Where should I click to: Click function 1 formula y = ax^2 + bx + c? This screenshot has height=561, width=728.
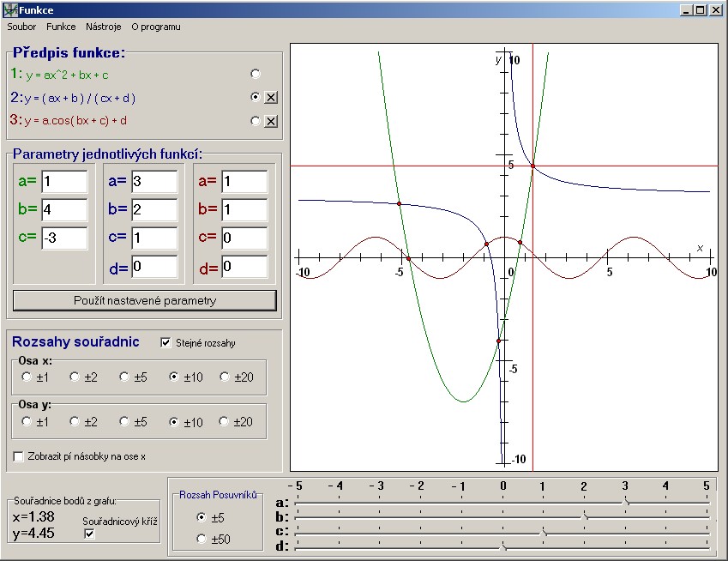[x=67, y=75]
